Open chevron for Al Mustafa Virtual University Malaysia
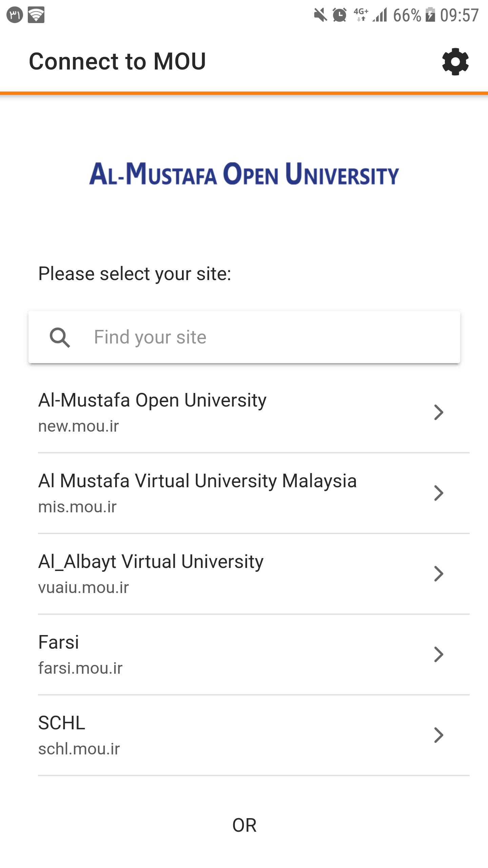 (x=439, y=493)
